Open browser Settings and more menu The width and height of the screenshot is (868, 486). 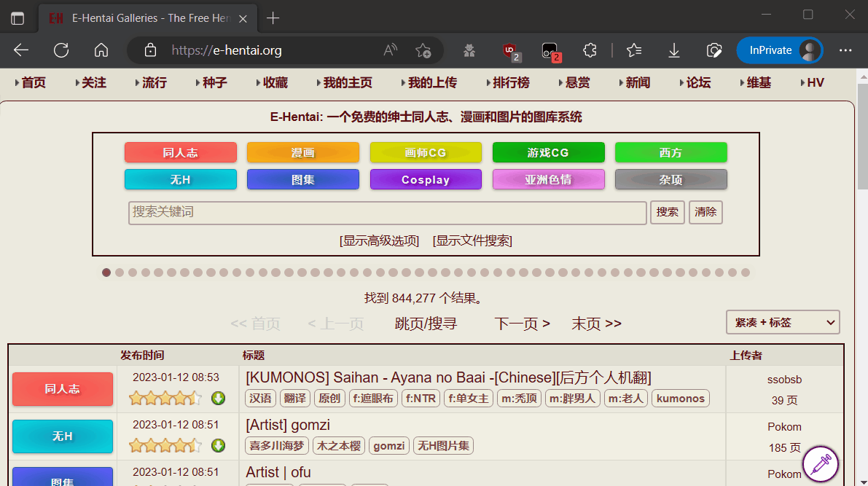845,50
